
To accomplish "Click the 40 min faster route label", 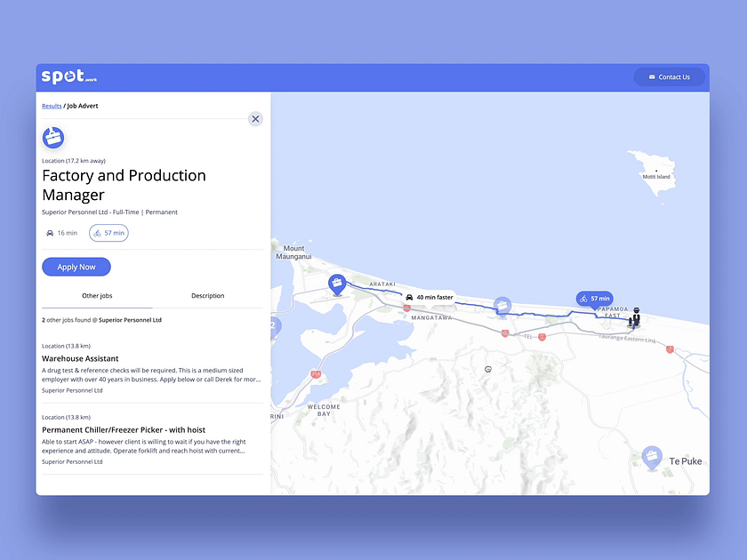I will pos(428,297).
